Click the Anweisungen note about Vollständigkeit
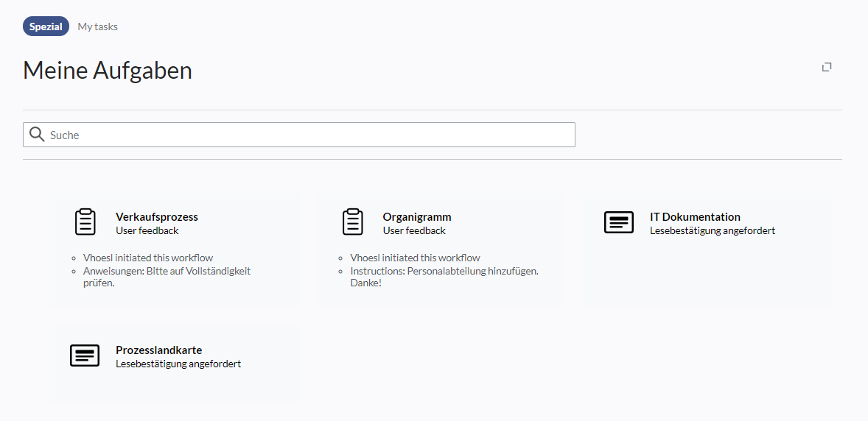The width and height of the screenshot is (868, 421). pos(167,277)
